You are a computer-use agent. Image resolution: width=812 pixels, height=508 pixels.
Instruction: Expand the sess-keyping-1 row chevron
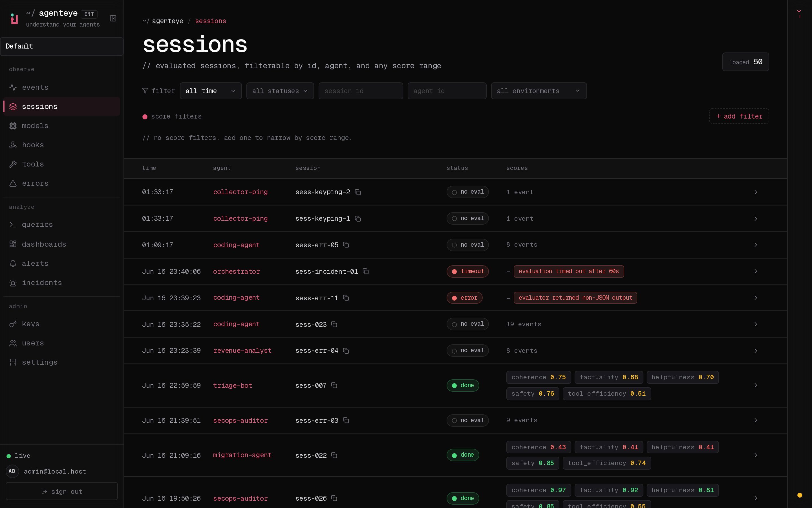point(756,219)
